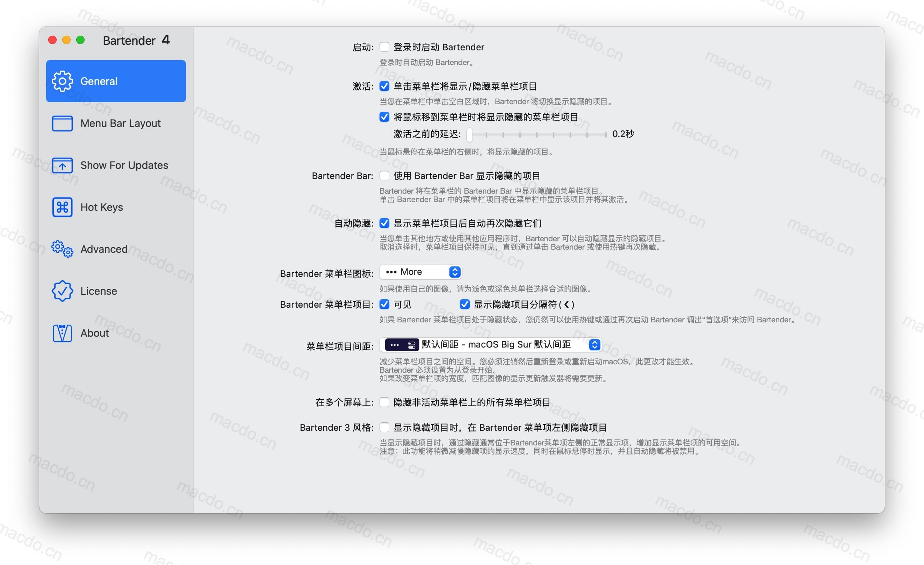Click the Advanced double-gear icon
Image resolution: width=924 pixels, height=565 pixels.
point(62,249)
